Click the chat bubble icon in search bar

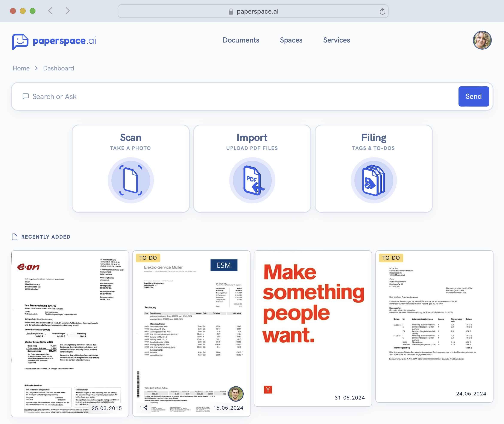pos(26,96)
